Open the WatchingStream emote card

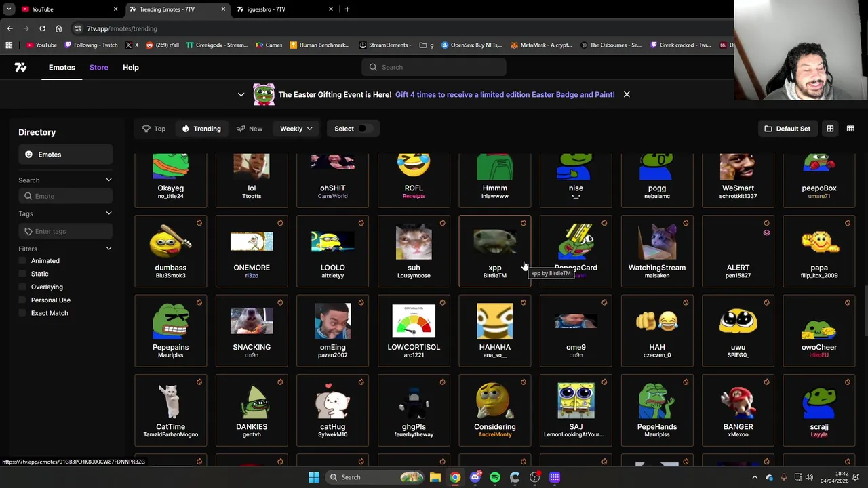coord(657,251)
